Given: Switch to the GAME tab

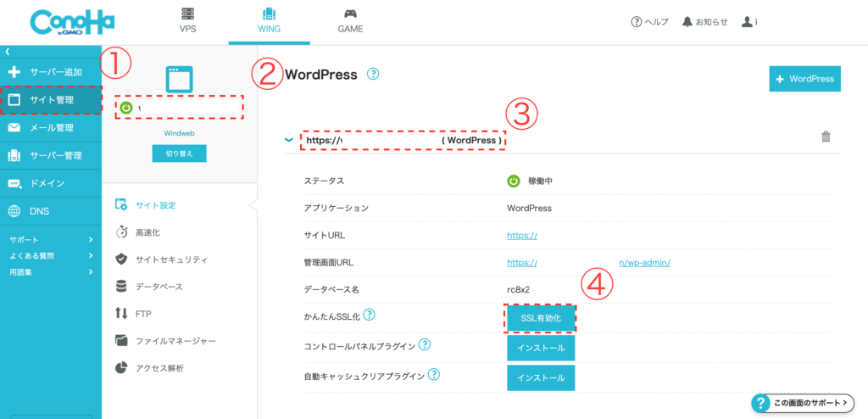Looking at the screenshot, I should coord(350,21).
